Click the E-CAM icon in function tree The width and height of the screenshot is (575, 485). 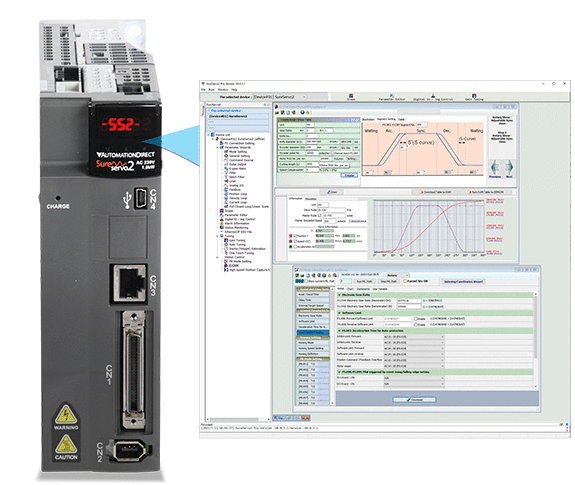point(226,266)
